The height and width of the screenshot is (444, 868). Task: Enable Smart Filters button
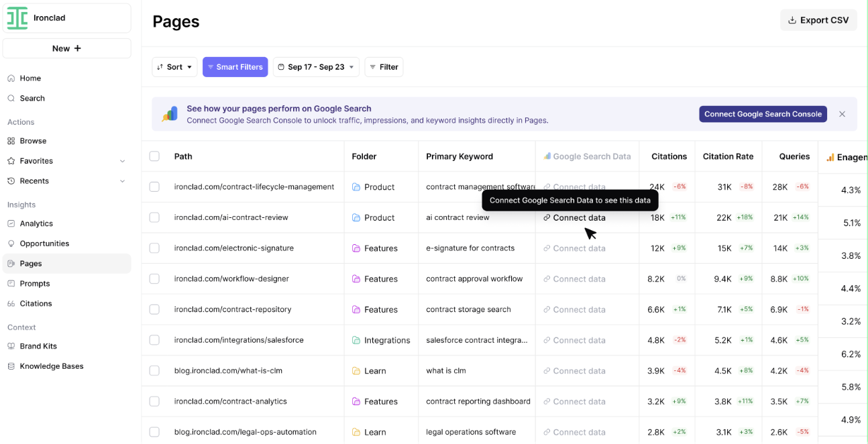tap(235, 67)
